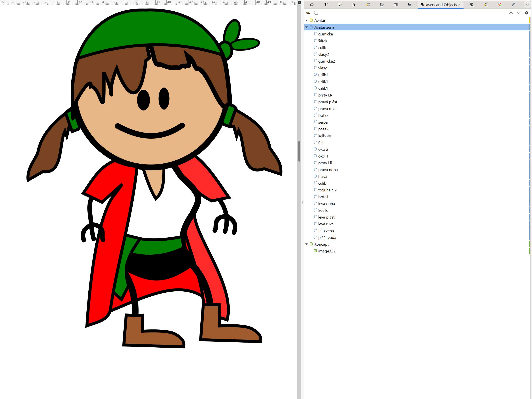This screenshot has height=399, width=532.
Task: Open the Swatches palette tab
Action: tap(500, 5)
